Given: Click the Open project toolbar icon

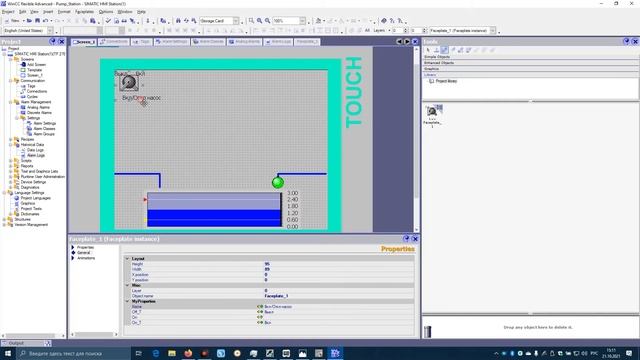Looking at the screenshot, I should coord(29,21).
